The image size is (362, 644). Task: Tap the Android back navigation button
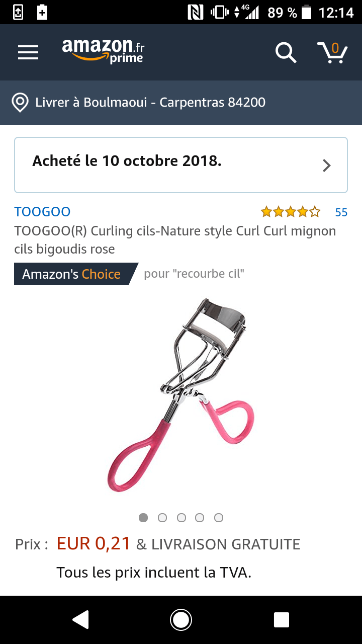click(x=80, y=620)
